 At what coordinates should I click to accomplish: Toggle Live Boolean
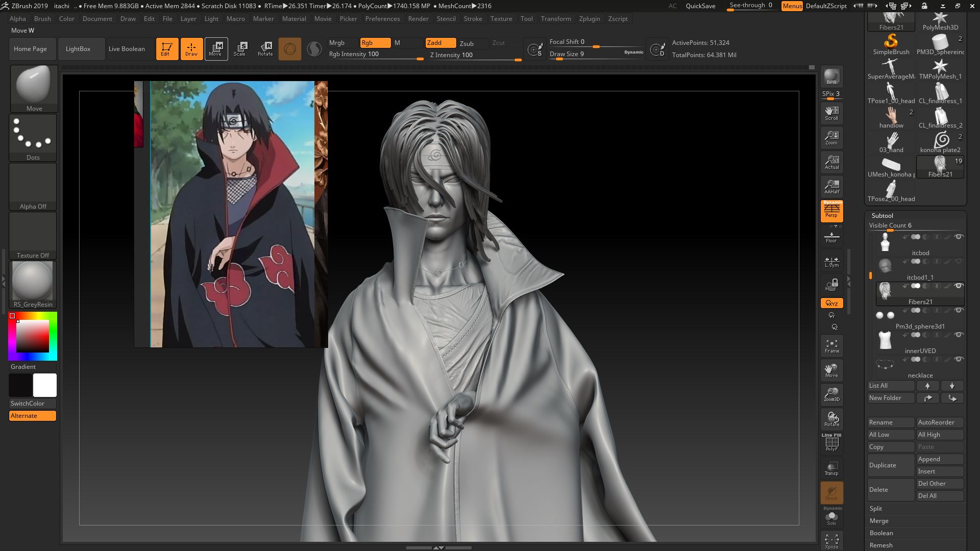130,49
